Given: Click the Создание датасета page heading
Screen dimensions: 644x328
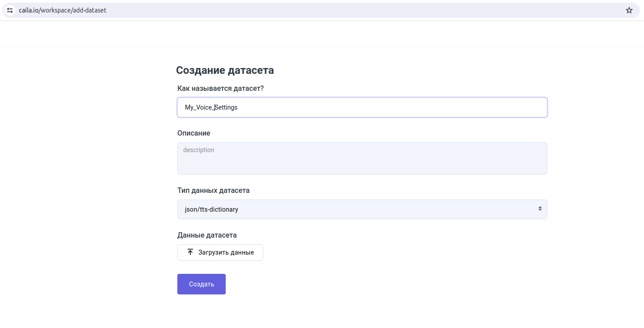Looking at the screenshot, I should 225,70.
